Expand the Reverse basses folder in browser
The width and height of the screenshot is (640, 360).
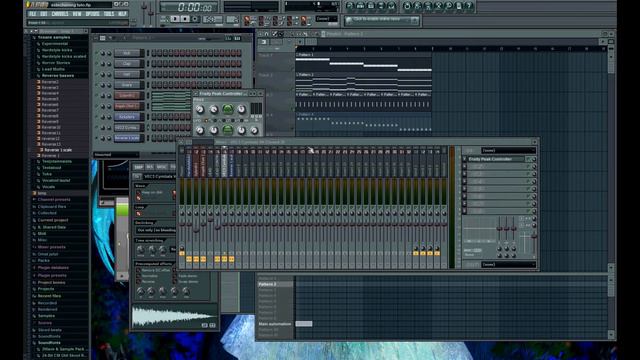coord(58,76)
